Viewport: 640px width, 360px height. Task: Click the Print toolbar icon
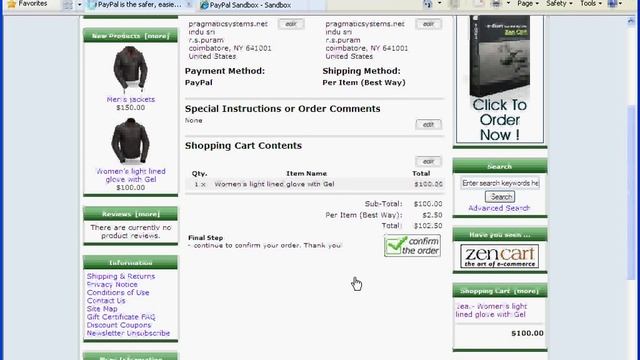496,4
